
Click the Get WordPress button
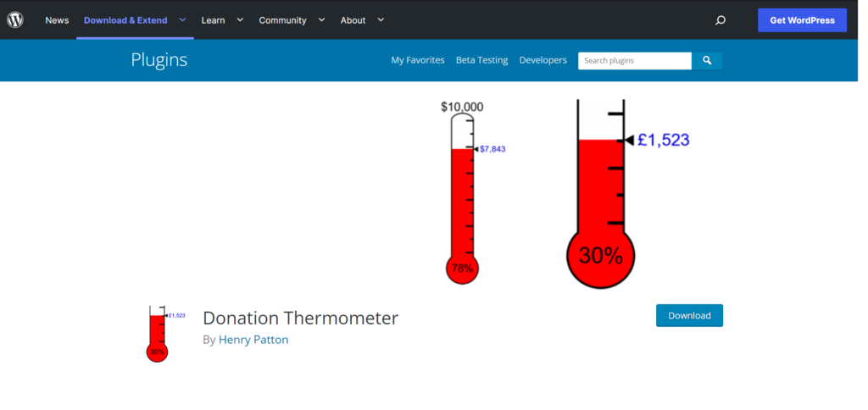tap(802, 20)
